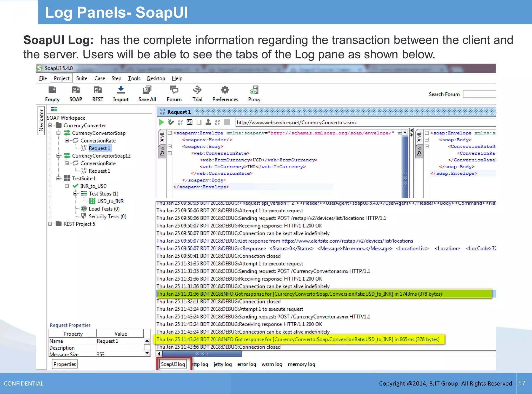
Task: Click the CurrencyConvertorSoap12 interface icon
Action: [67, 155]
